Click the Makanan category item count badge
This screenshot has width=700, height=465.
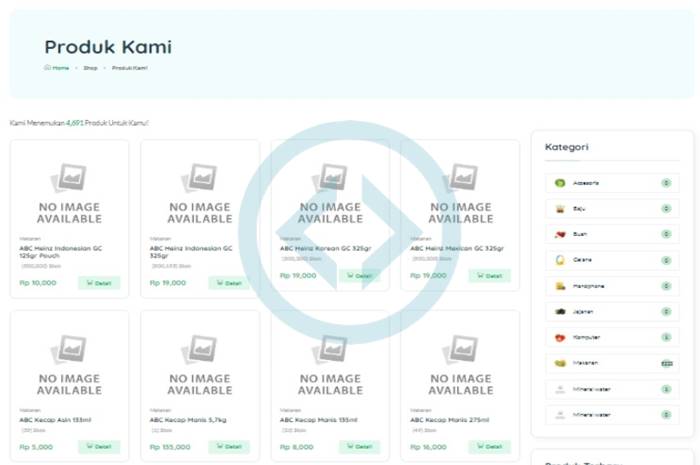pos(665,363)
